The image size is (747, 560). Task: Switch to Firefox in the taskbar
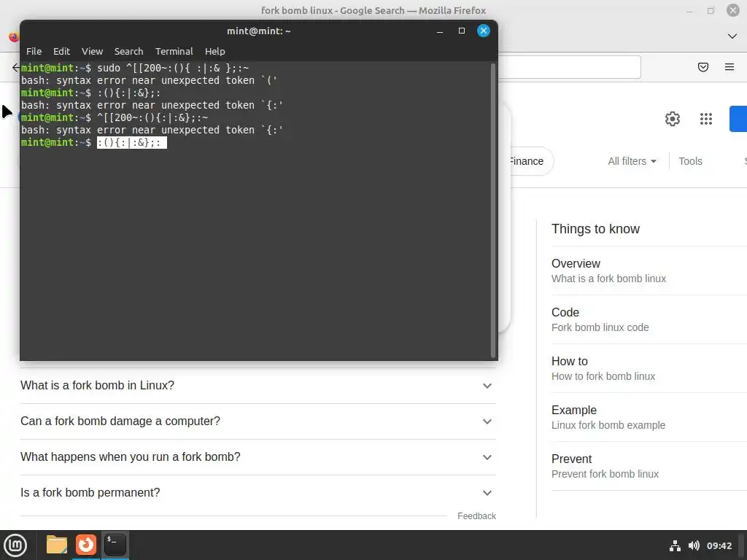86,545
